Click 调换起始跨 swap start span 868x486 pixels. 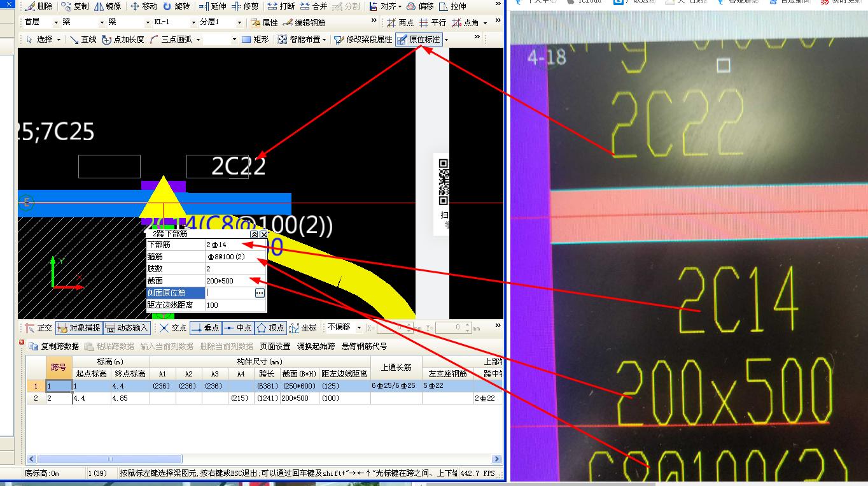click(x=316, y=346)
